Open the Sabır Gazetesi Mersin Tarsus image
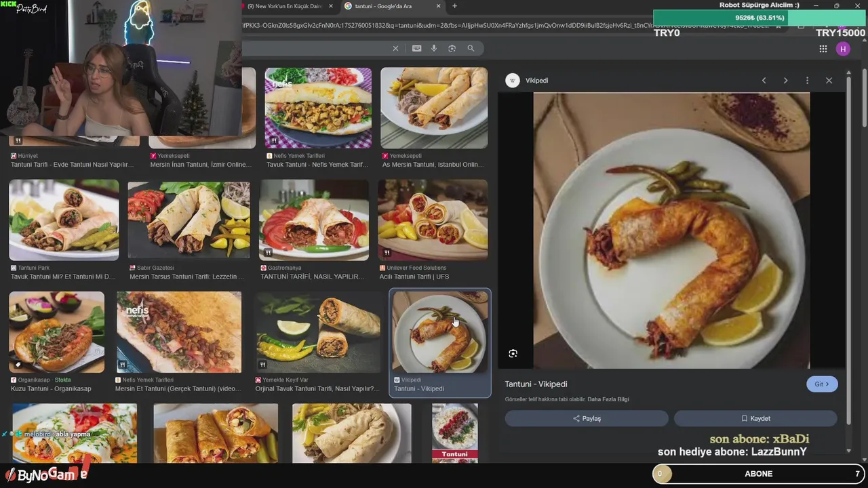This screenshot has width=868, height=488. click(x=189, y=220)
